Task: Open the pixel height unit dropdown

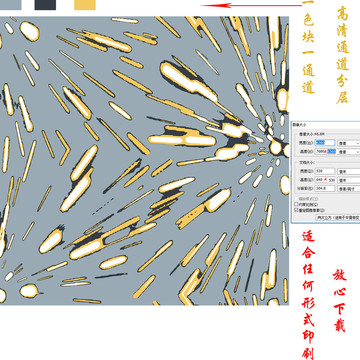Action: [349, 152]
